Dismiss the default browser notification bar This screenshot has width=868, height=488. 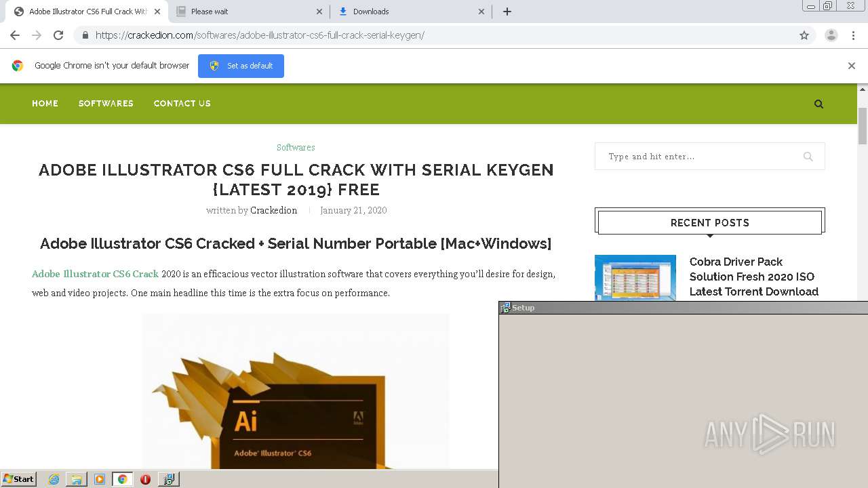pyautogui.click(x=852, y=66)
